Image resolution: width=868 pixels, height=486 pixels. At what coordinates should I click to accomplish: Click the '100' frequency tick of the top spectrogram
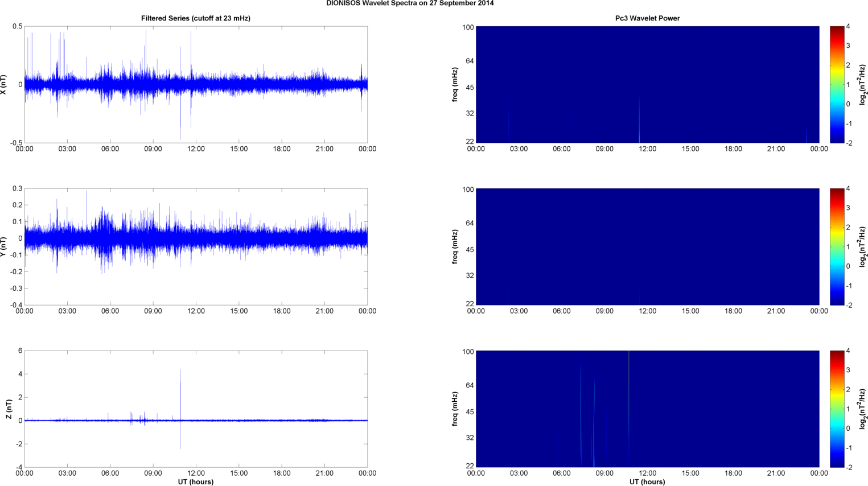468,27
